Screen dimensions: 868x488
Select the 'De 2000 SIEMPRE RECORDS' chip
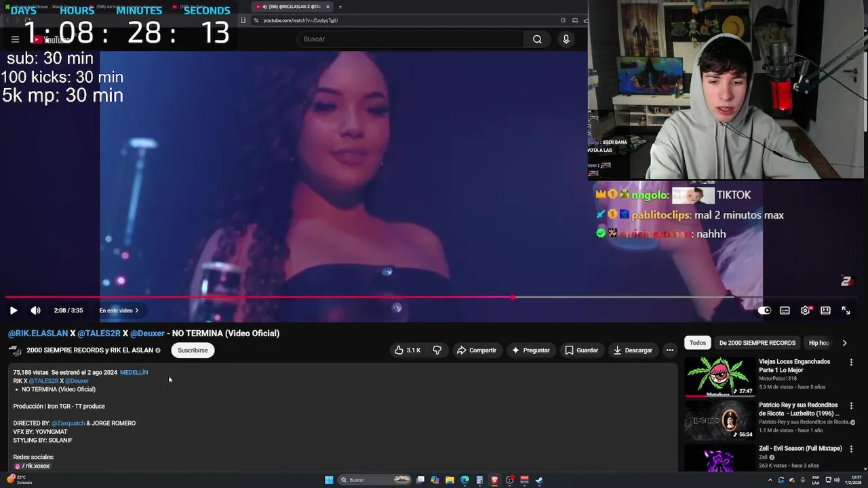757,343
